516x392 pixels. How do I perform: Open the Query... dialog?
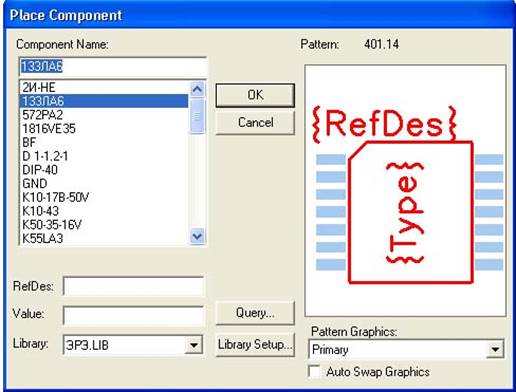255,313
